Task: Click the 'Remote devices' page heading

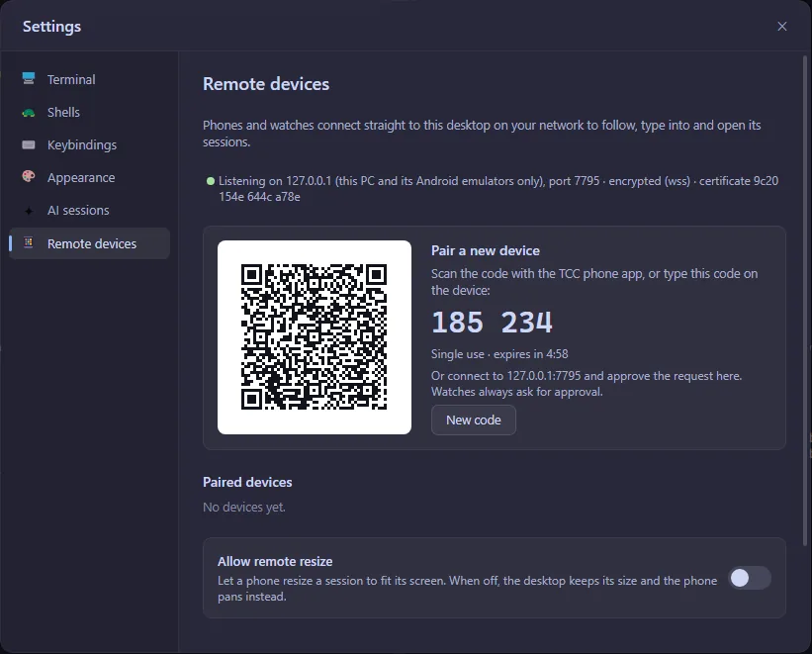Action: click(266, 84)
